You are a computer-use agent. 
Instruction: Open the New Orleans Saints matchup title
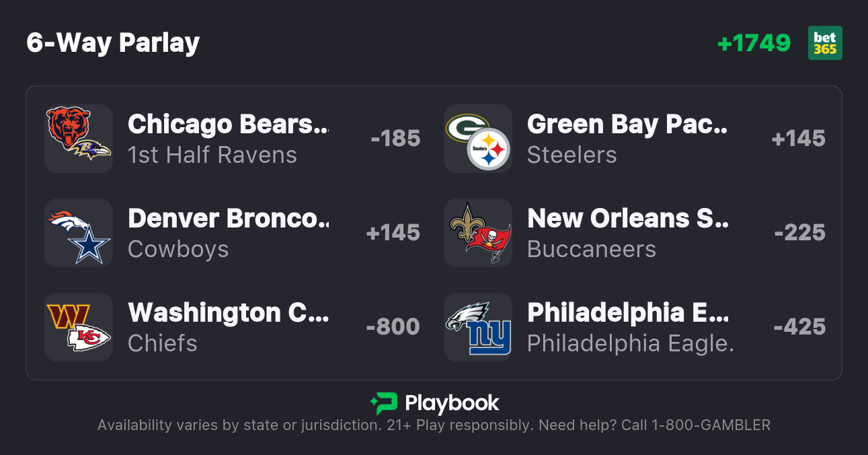coord(627,218)
